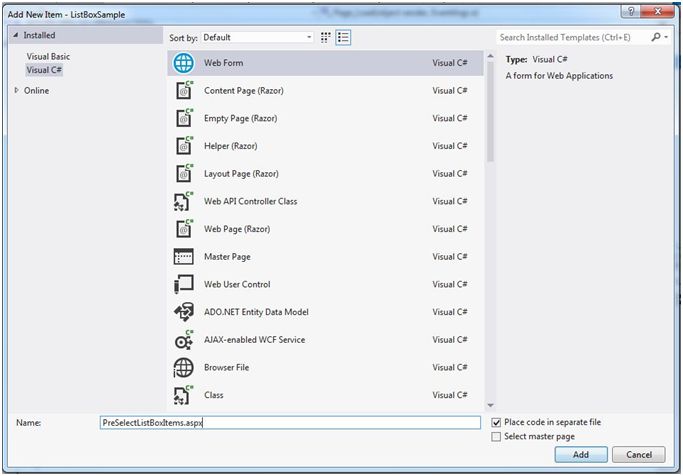This screenshot has height=476, width=683.
Task: Close the Add New Item dialog
Action: (658, 11)
